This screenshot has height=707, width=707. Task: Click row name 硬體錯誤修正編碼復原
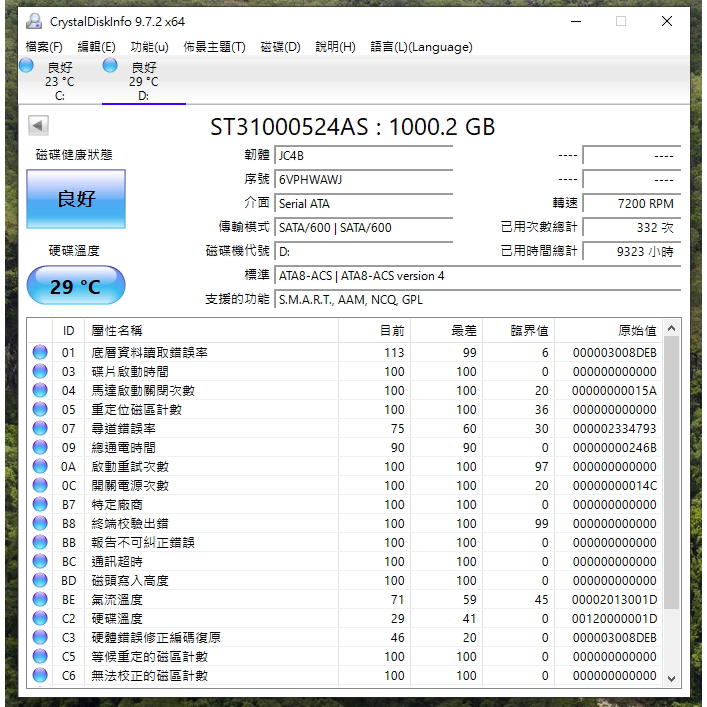pyautogui.click(x=156, y=637)
